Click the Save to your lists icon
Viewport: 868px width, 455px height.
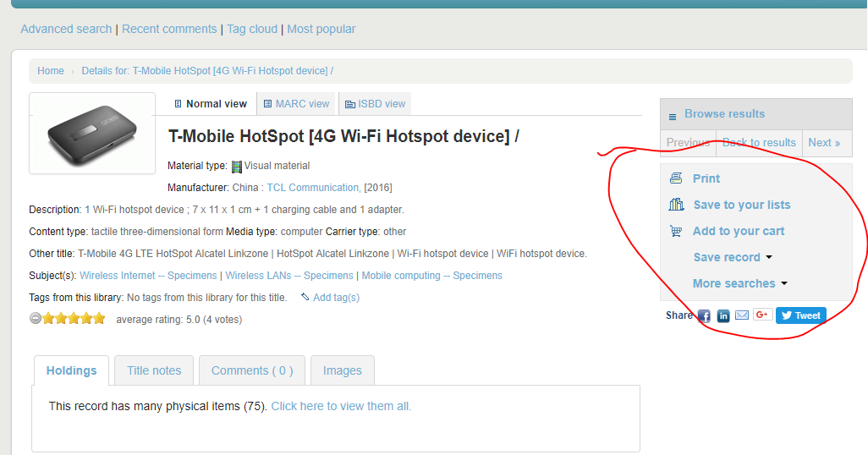click(676, 205)
